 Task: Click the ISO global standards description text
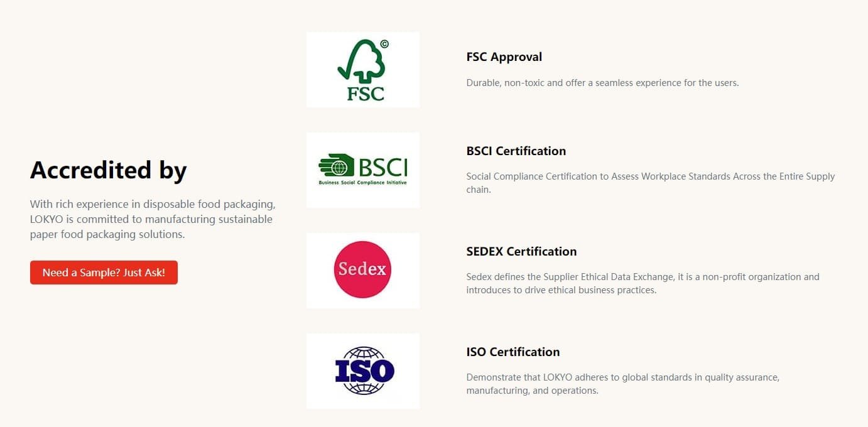click(x=622, y=384)
